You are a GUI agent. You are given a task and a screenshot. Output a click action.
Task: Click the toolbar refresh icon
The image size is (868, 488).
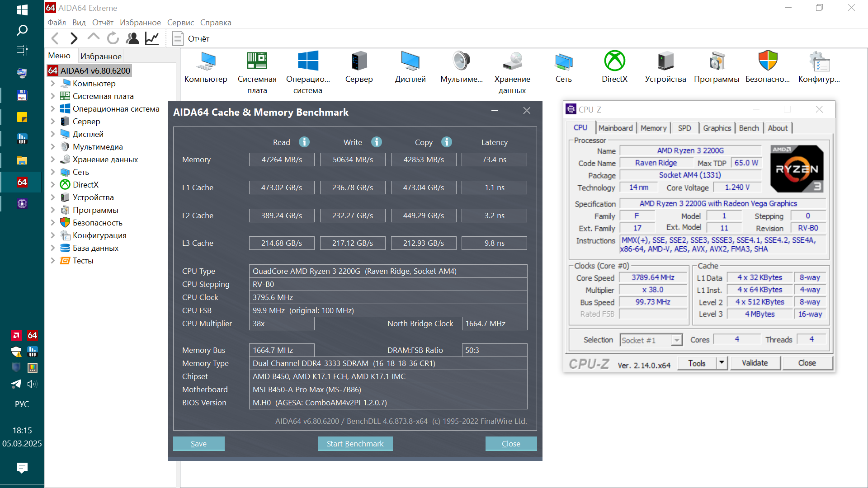(113, 38)
